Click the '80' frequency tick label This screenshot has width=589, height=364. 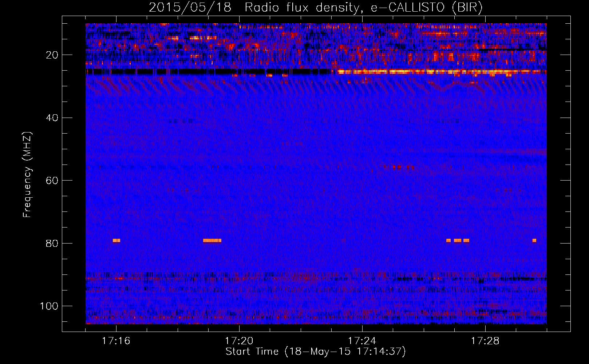pyautogui.click(x=52, y=243)
